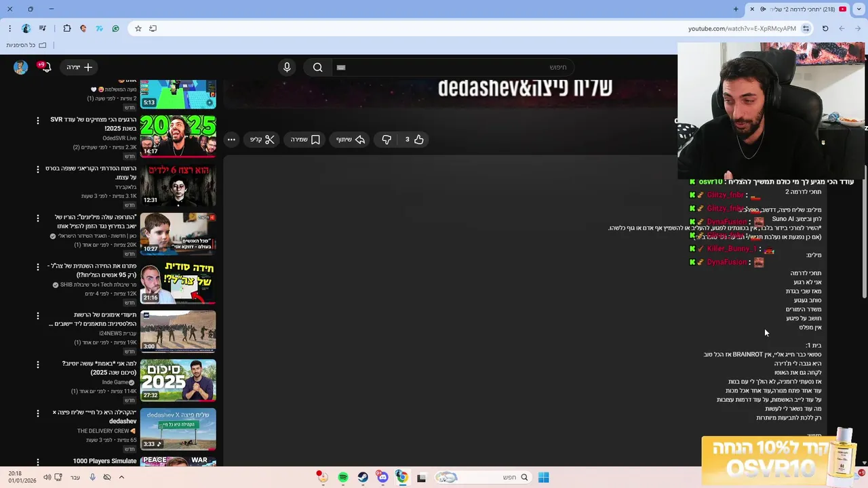Run the YouTube search magnifier

317,67
